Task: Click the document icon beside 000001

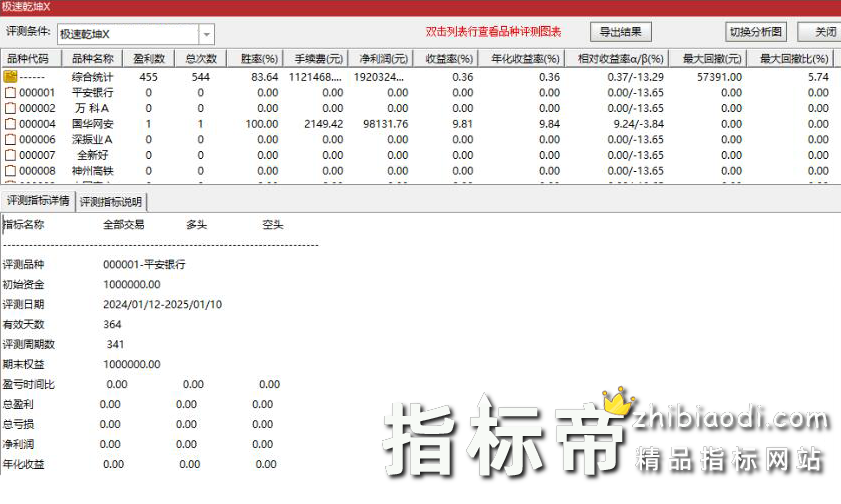Action: point(10,92)
